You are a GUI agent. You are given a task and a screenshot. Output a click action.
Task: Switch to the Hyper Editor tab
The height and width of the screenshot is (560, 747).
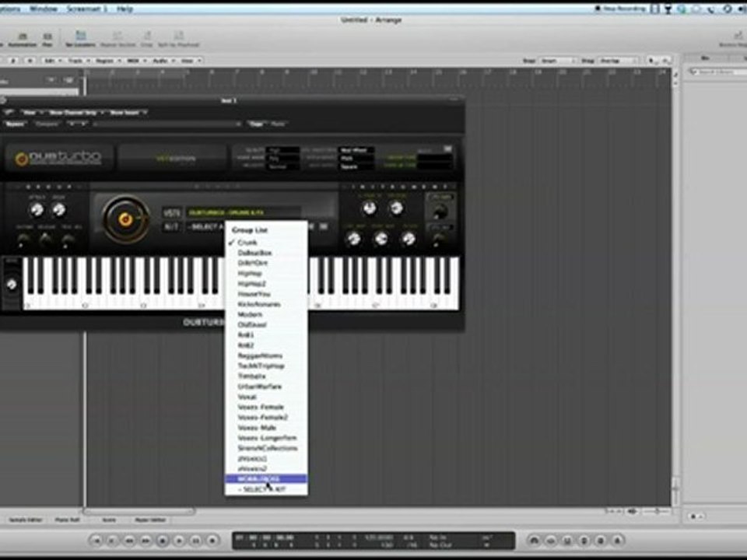tap(149, 520)
